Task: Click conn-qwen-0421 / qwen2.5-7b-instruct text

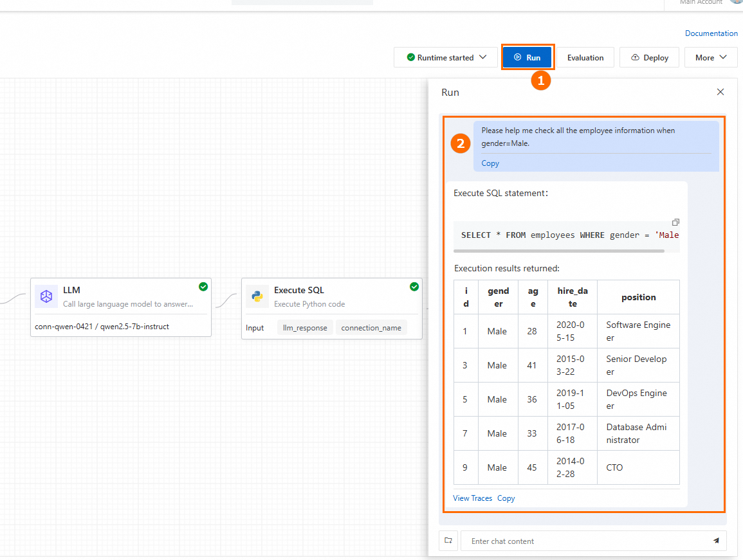Action: point(102,327)
